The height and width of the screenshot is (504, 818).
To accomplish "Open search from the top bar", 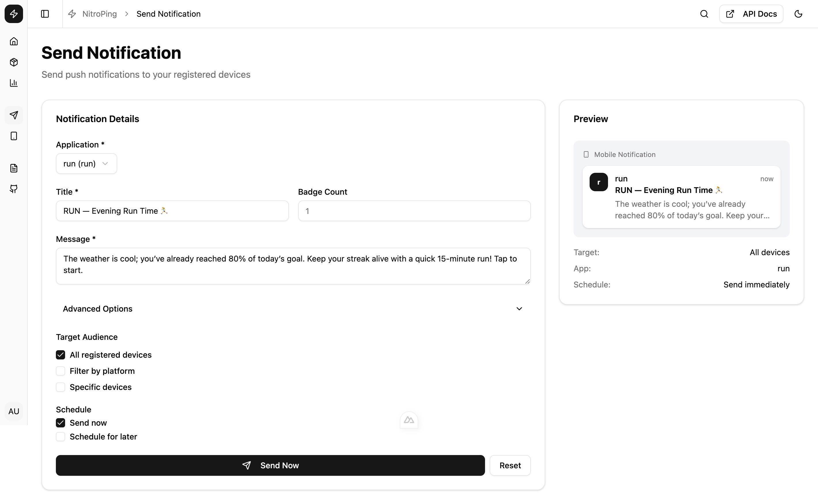I will pyautogui.click(x=704, y=14).
